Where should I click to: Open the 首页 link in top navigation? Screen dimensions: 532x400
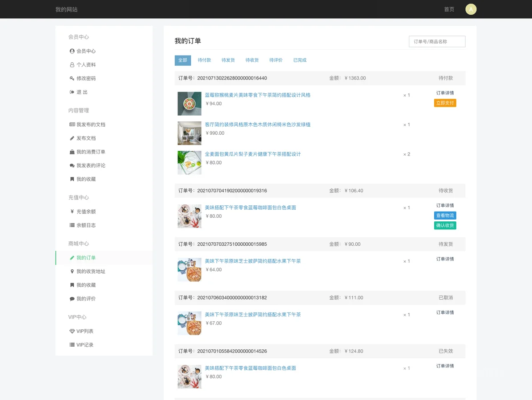coord(449,9)
